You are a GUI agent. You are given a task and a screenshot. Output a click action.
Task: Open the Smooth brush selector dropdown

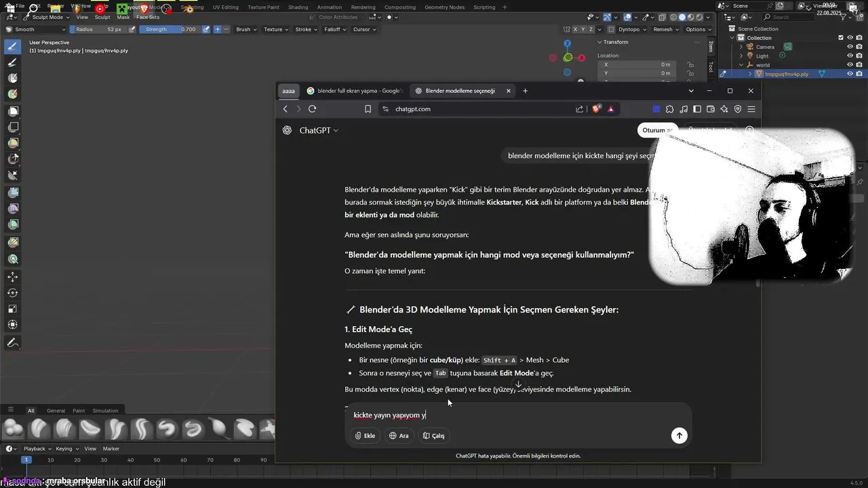[35, 29]
